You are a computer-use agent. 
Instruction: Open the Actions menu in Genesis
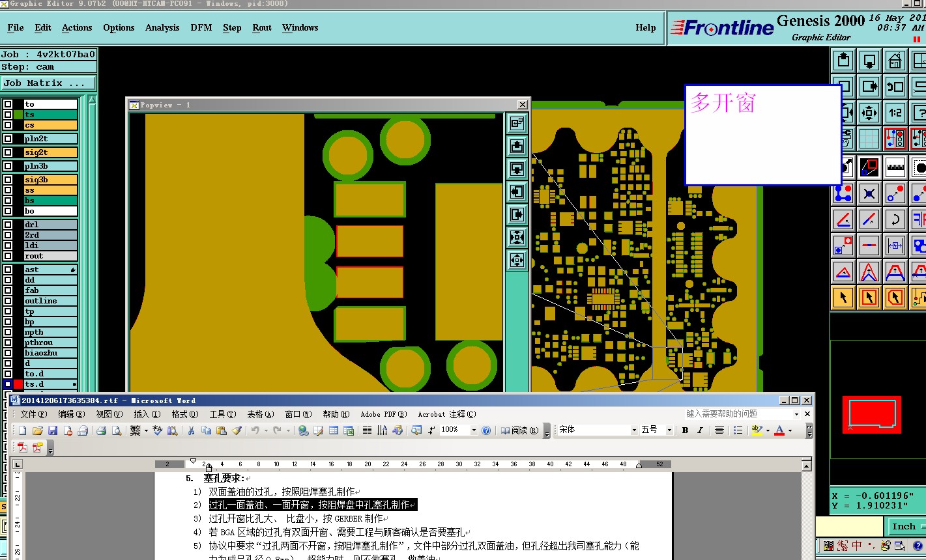(77, 27)
